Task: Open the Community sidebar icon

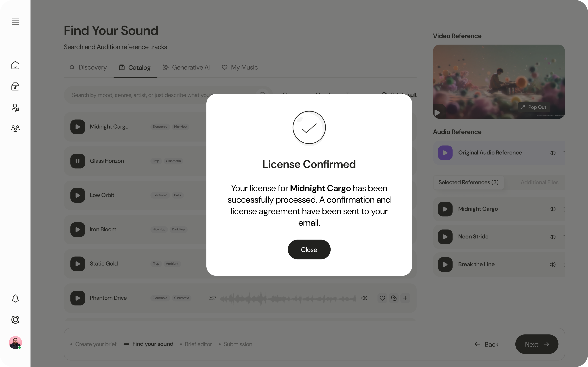Action: 15,129
